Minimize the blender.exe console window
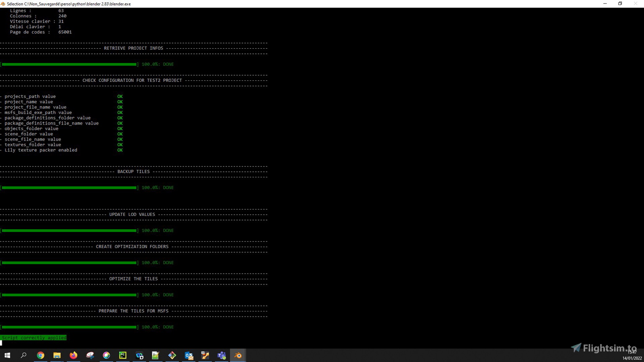Screen dimensions: 644x362 pos(605,4)
